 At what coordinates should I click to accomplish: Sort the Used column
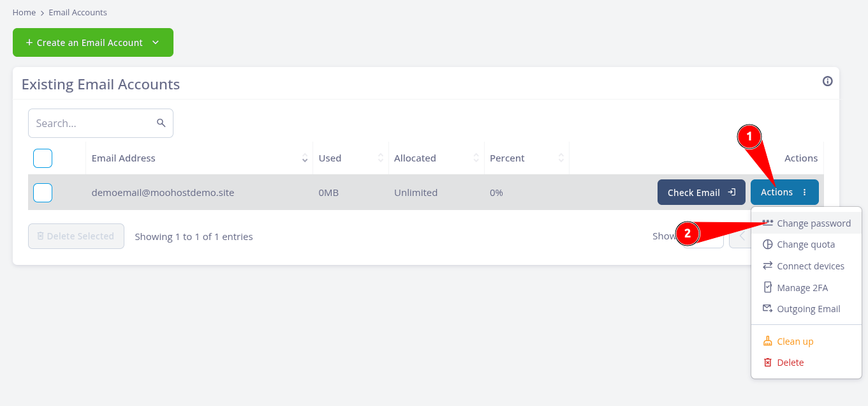pos(381,158)
